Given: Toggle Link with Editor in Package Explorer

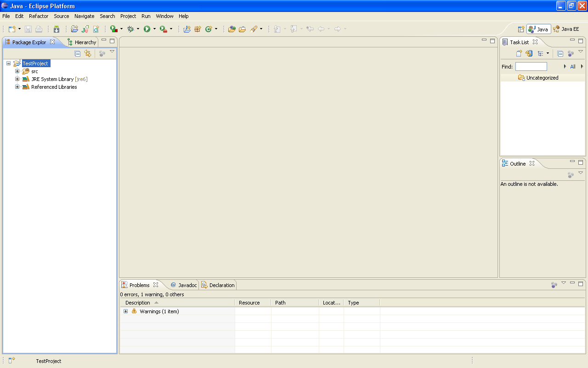Looking at the screenshot, I should (x=88, y=53).
